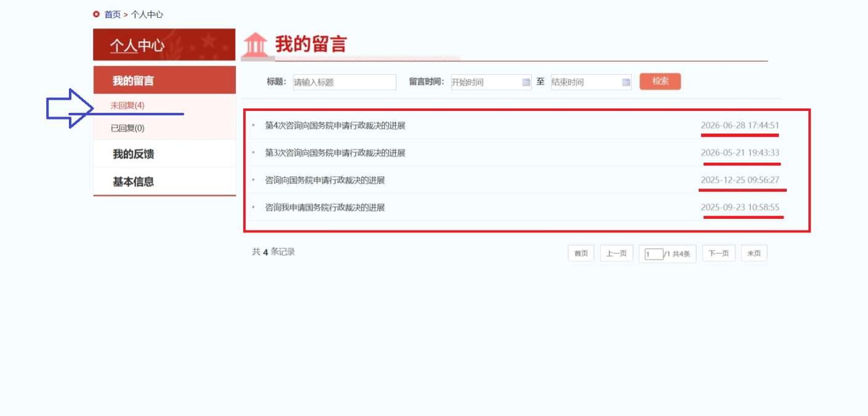Click the 我的留言 page heading building icon

255,46
